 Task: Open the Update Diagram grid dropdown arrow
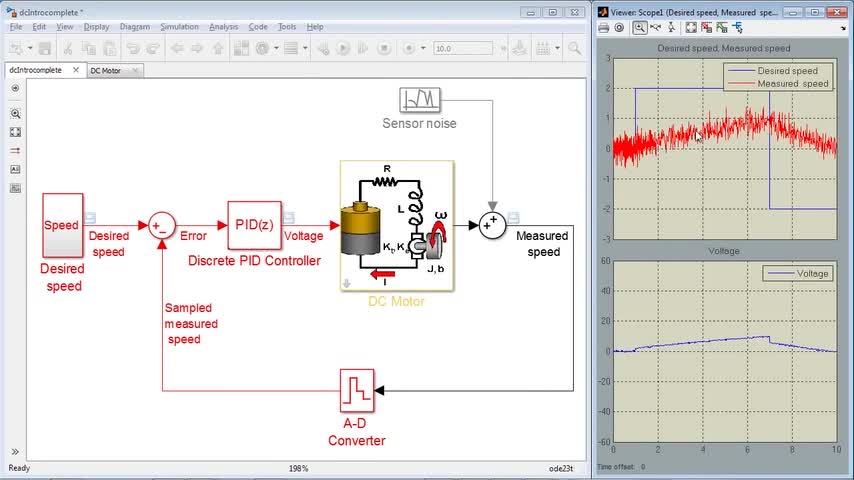click(557, 48)
